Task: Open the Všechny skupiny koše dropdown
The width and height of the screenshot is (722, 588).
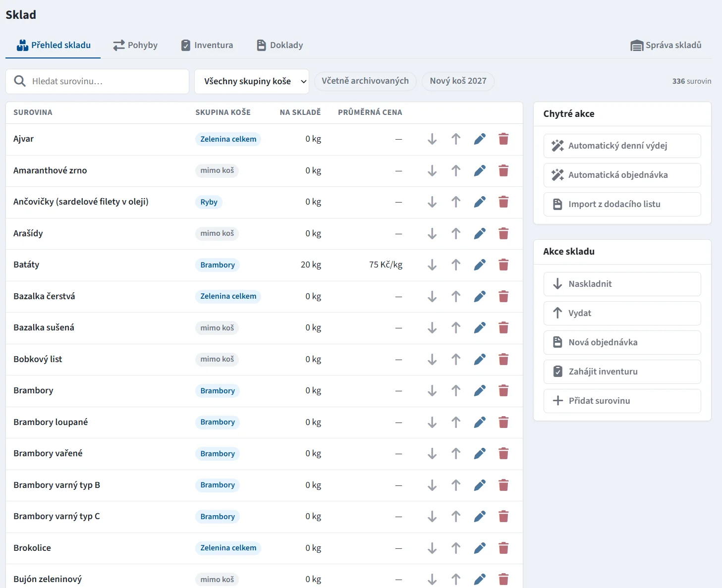Action: (x=252, y=81)
